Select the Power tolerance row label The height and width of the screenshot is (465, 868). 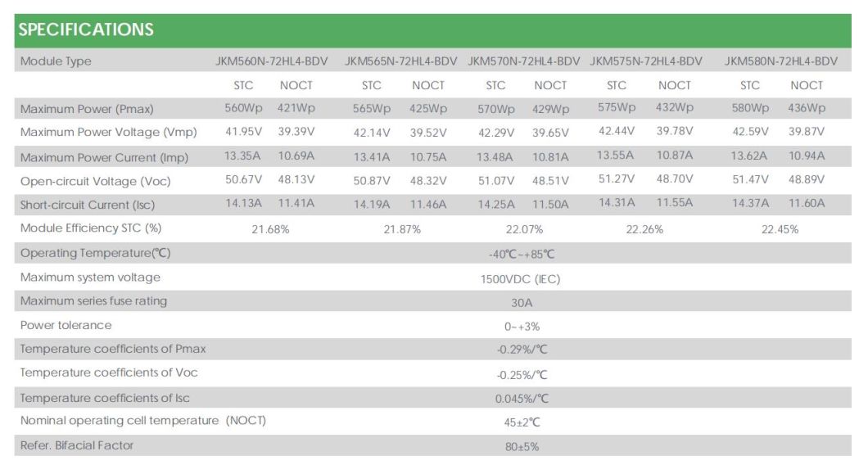tap(66, 325)
